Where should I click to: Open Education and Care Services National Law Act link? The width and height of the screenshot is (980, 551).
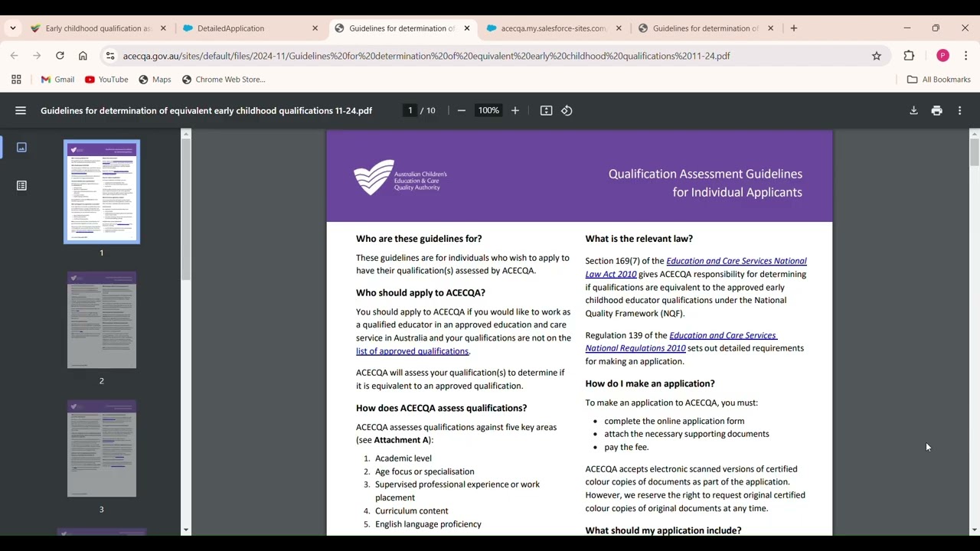(x=696, y=268)
